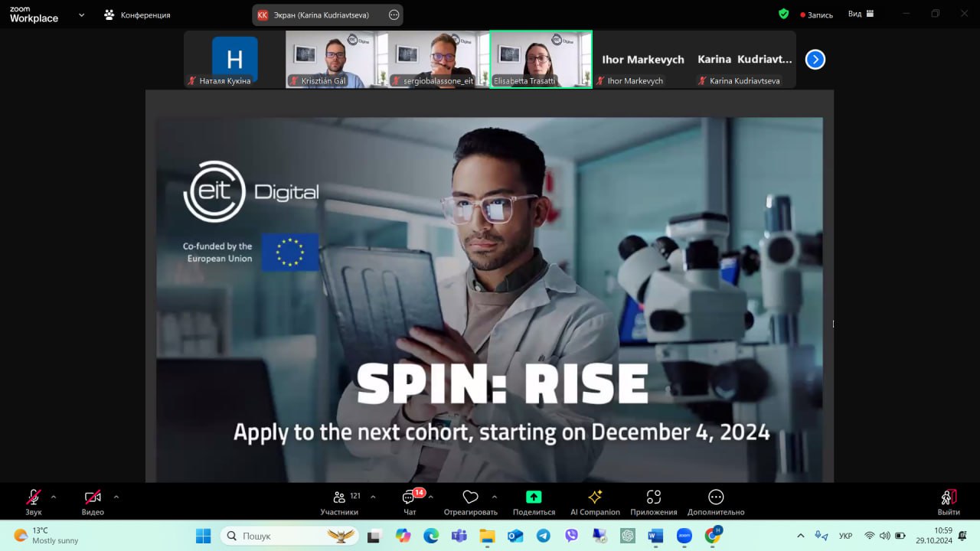Select Elisabetta Trasatti's video thumbnail
The width and height of the screenshot is (980, 551).
541,59
